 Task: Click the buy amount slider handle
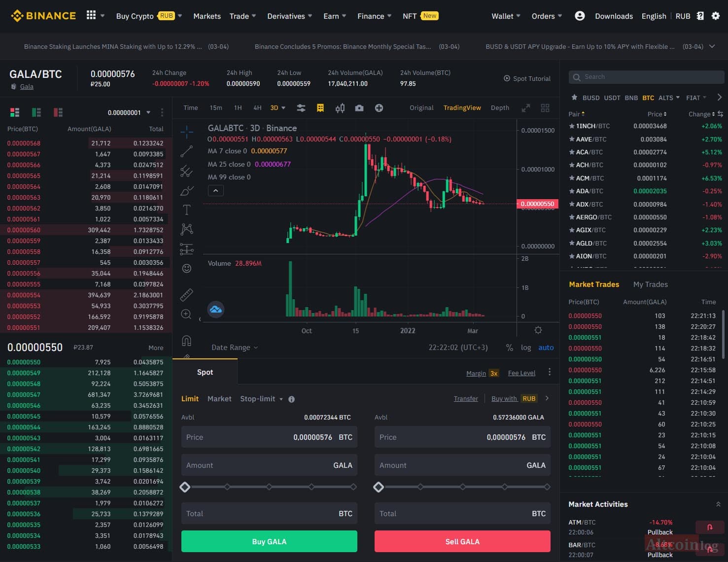pos(185,487)
